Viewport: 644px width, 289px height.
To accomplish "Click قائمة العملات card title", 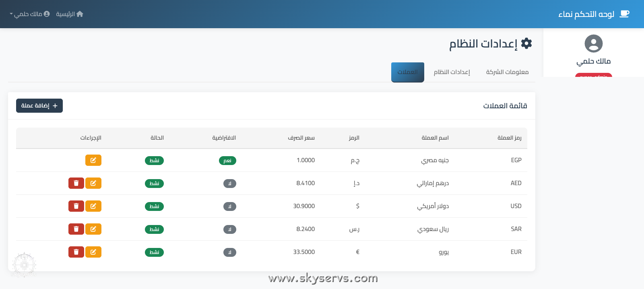I will click(x=505, y=105).
